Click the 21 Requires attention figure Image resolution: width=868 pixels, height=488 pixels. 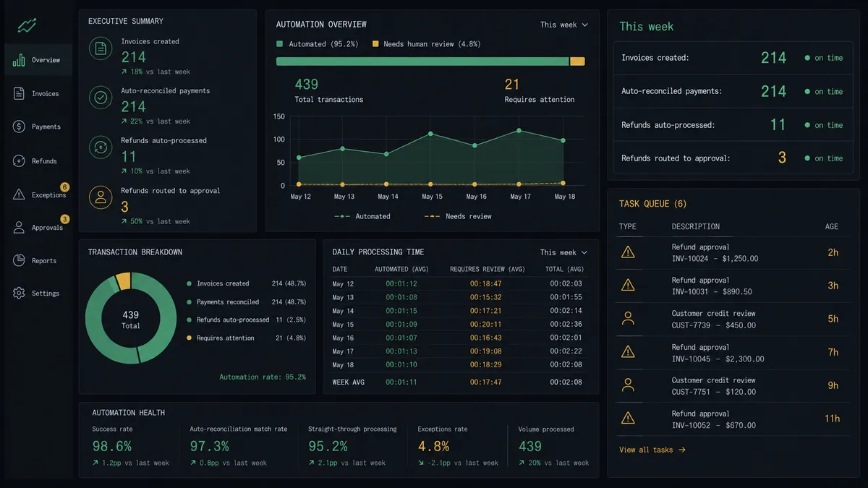click(x=512, y=85)
